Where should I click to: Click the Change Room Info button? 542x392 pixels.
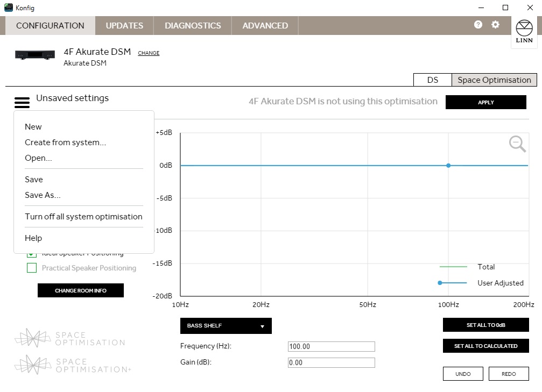point(81,290)
